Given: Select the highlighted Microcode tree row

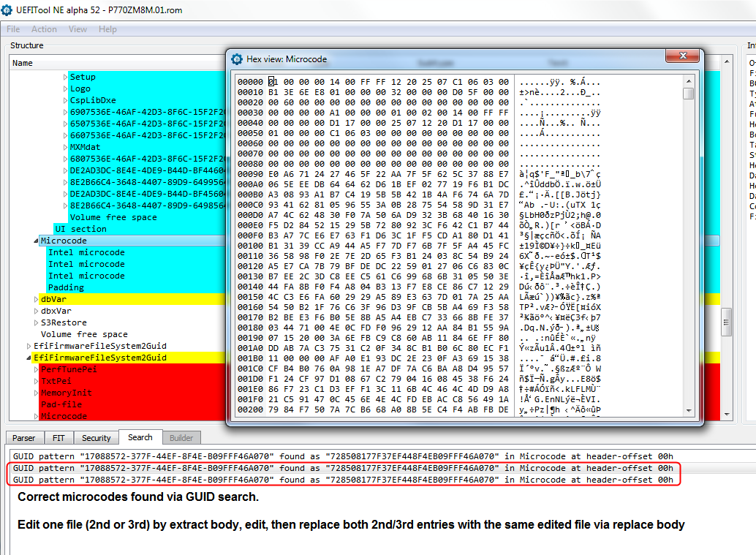Looking at the screenshot, I should tap(64, 241).
